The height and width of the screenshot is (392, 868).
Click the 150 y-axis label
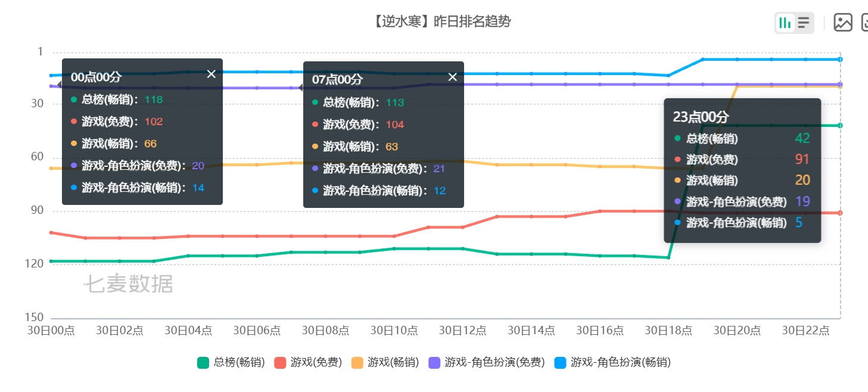[35, 317]
